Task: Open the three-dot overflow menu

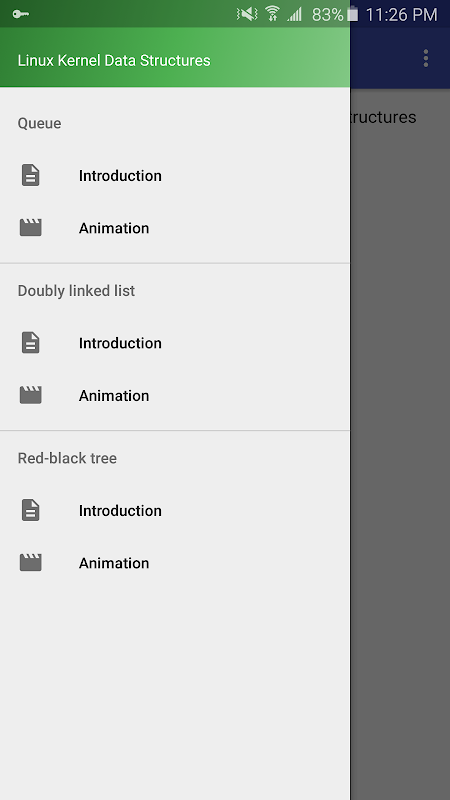Action: (x=426, y=58)
